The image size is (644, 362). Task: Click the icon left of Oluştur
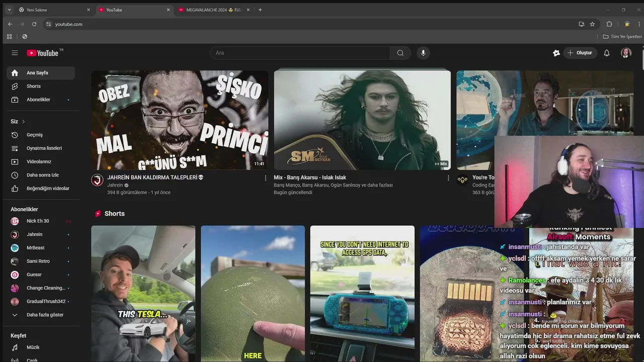point(556,53)
